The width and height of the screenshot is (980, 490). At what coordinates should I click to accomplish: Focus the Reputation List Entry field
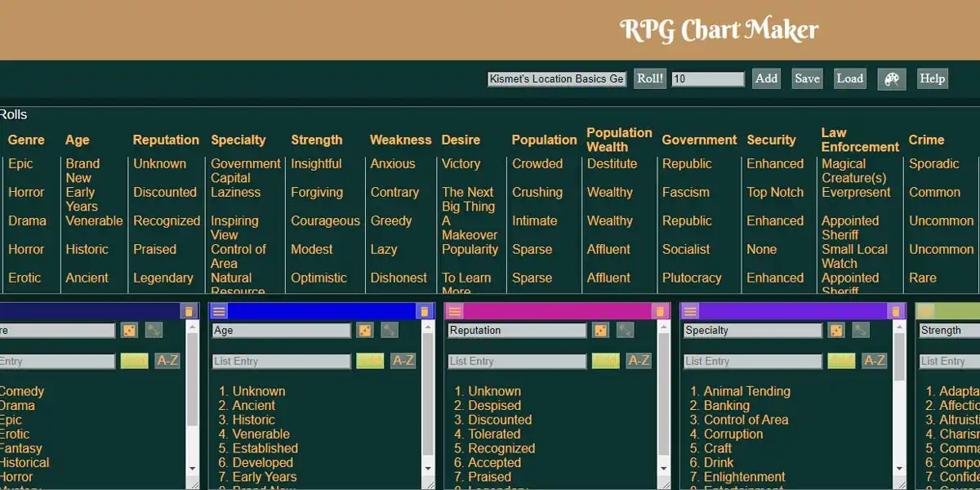[516, 361]
